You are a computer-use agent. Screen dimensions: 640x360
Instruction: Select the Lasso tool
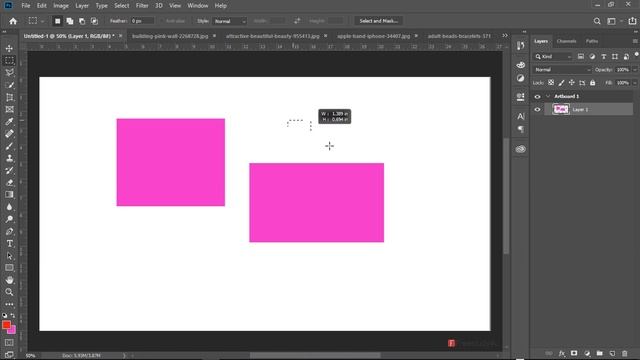coord(9,73)
